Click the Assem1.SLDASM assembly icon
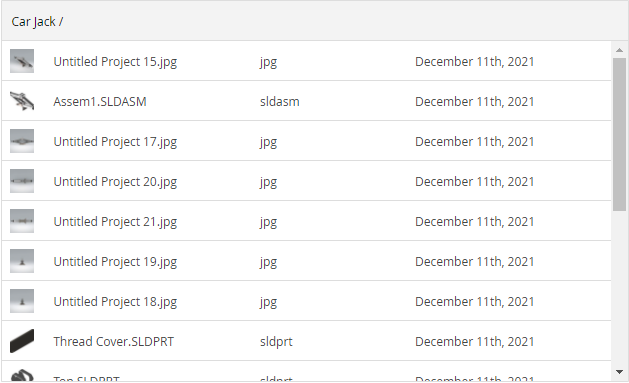The image size is (629, 383). click(22, 101)
